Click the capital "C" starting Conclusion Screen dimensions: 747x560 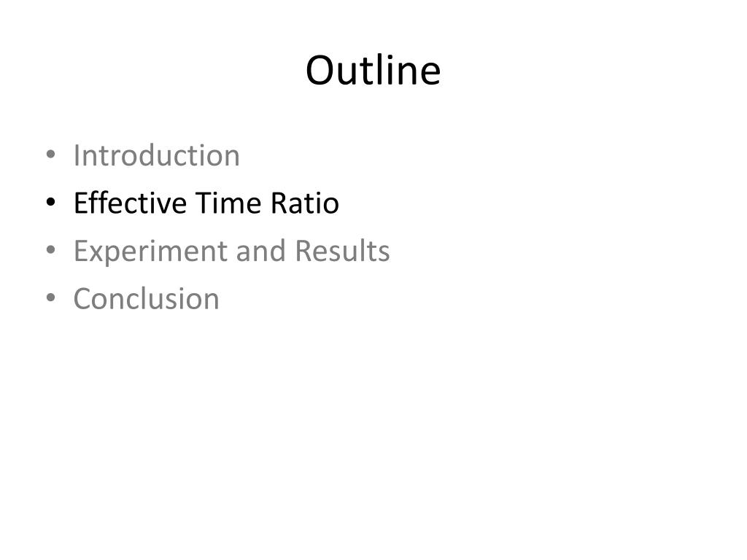[x=83, y=299]
